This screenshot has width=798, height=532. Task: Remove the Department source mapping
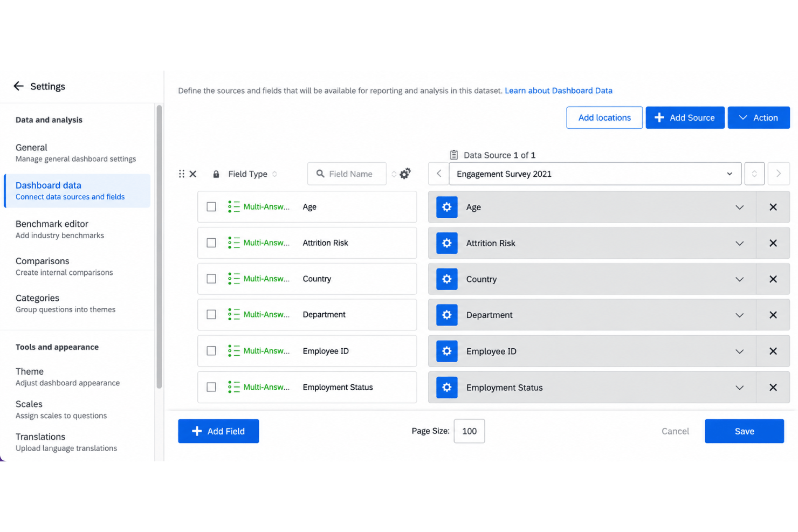pos(773,315)
